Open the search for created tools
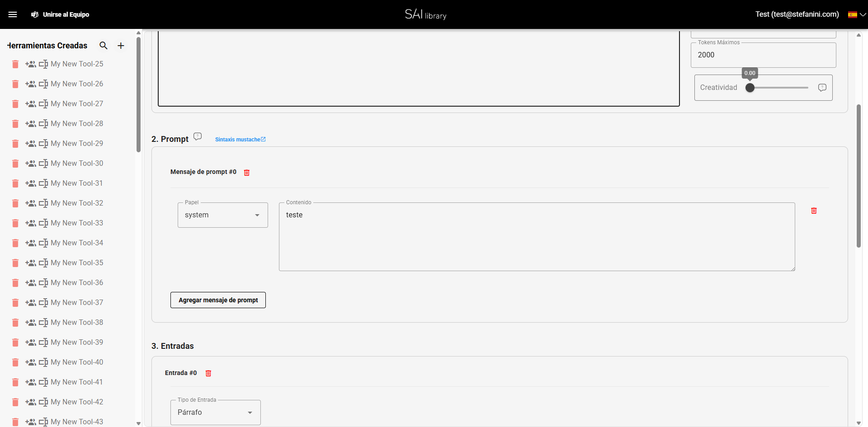 (104, 45)
